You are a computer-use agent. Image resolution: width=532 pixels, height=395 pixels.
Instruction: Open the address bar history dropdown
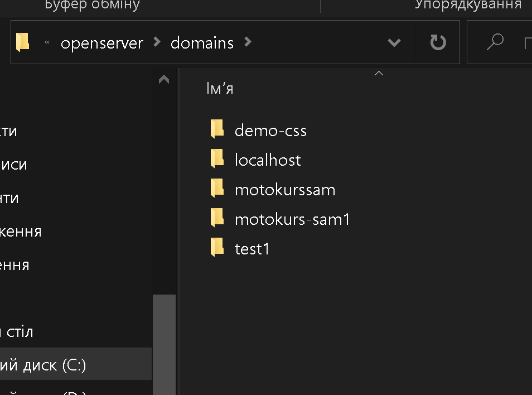(394, 42)
